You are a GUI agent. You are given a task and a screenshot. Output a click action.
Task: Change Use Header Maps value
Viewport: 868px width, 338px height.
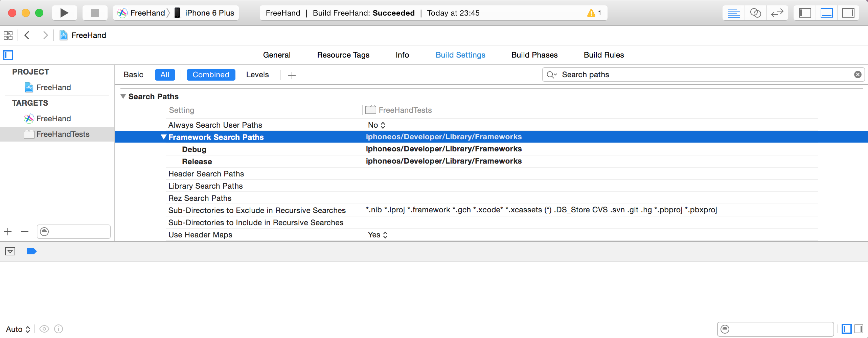378,235
